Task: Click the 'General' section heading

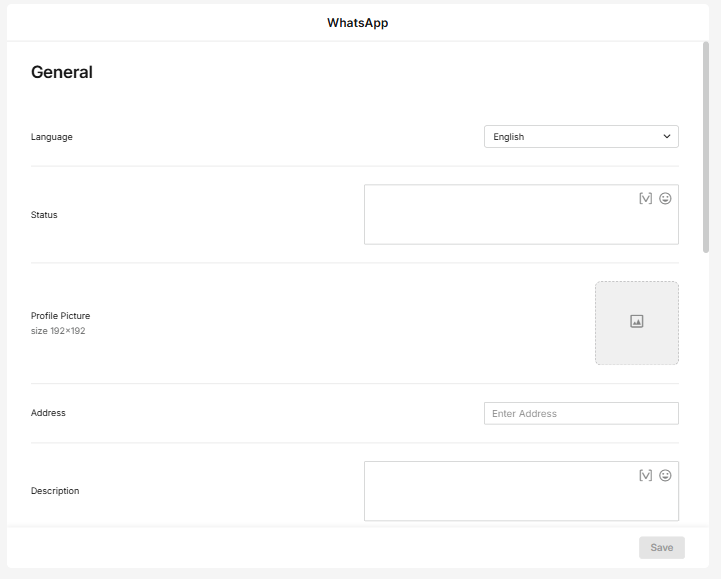Action: (x=62, y=72)
